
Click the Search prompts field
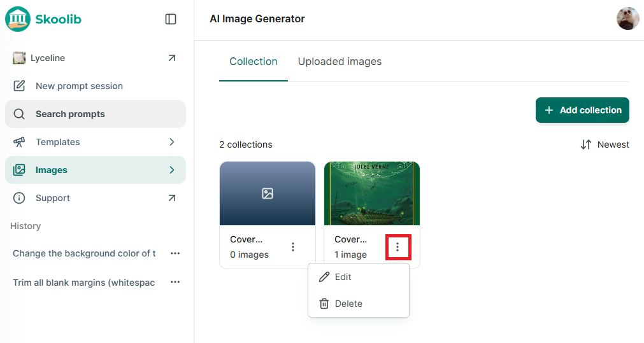(x=96, y=114)
